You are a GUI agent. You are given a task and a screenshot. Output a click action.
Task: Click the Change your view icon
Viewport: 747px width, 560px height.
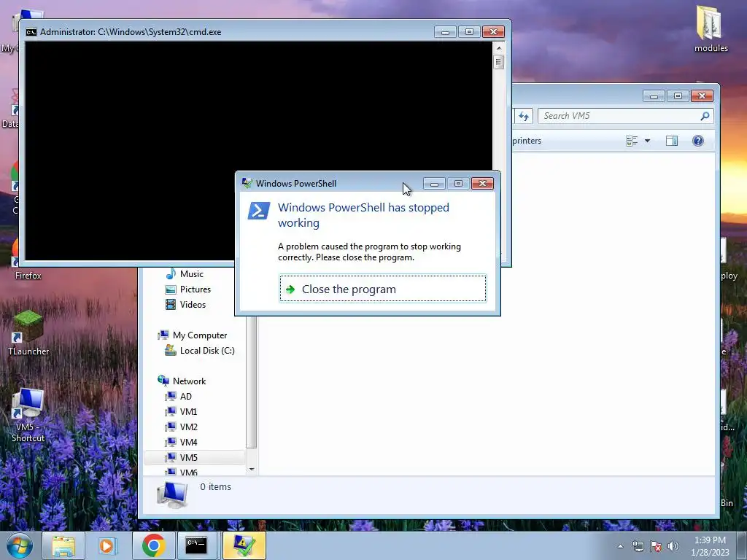tap(632, 141)
